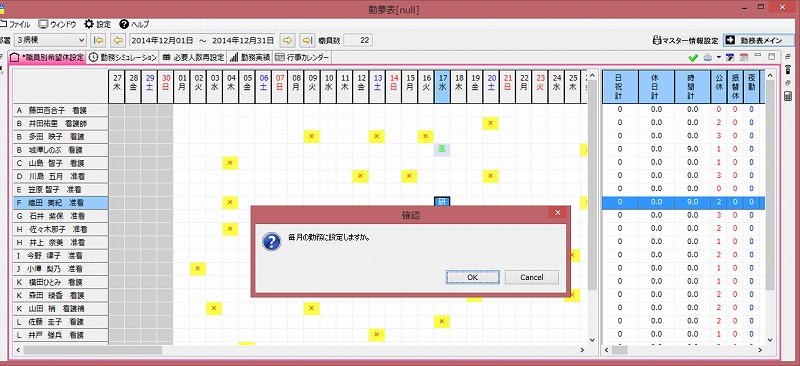Screen dimensions: 800x366
Task: Click the printer icon in the toolbar
Action: coord(708,58)
